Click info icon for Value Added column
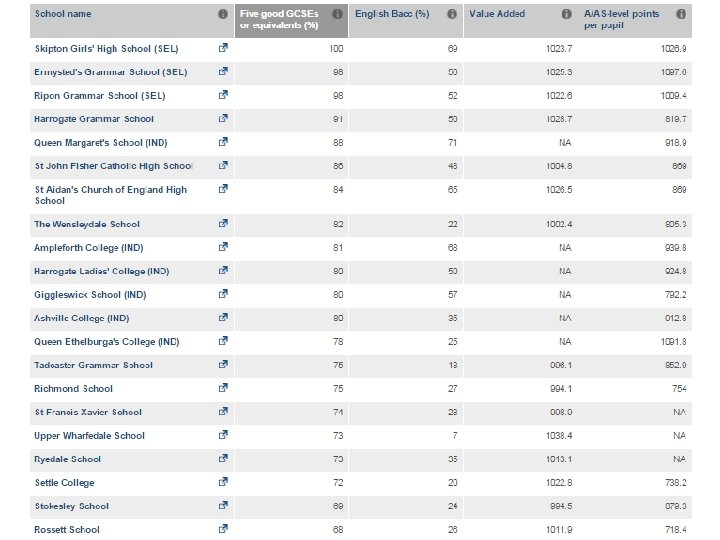 point(566,15)
